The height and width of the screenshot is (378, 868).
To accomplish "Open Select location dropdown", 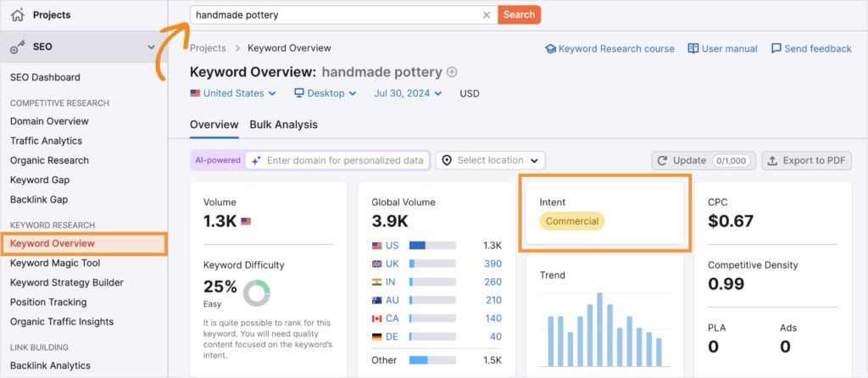I will tap(491, 160).
